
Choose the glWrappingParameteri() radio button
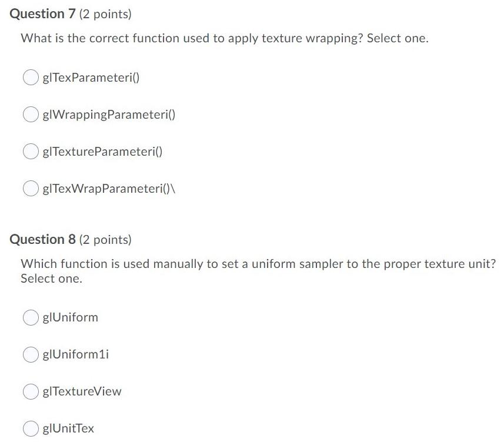pyautogui.click(x=31, y=115)
